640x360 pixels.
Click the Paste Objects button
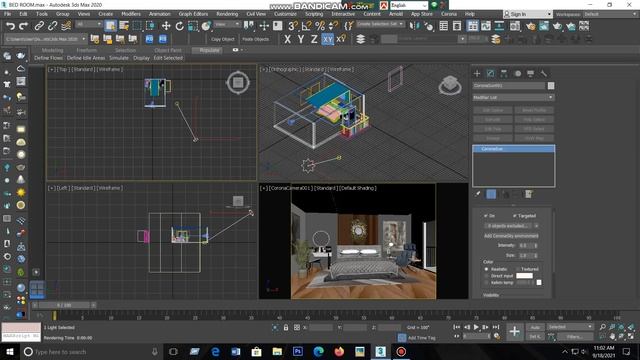tap(256, 39)
